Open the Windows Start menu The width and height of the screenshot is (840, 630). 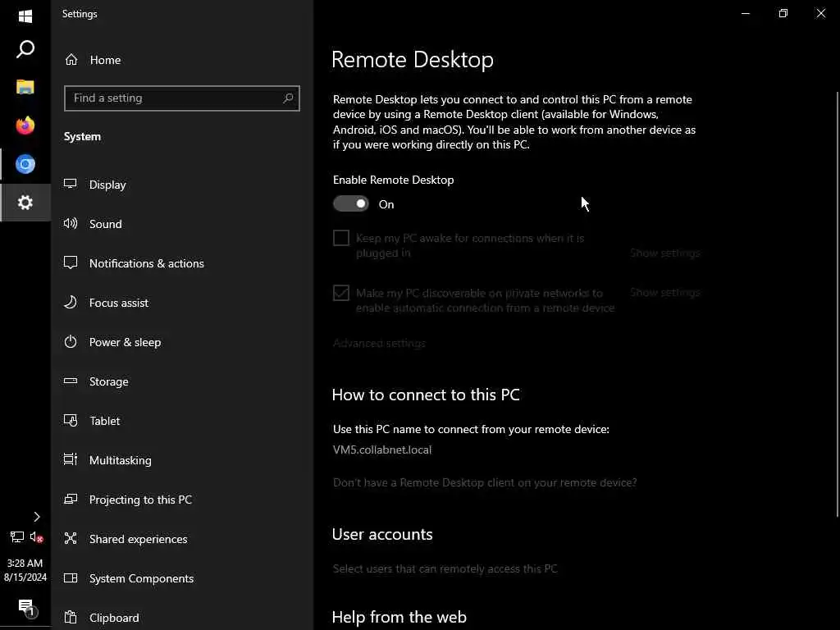pyautogui.click(x=25, y=16)
